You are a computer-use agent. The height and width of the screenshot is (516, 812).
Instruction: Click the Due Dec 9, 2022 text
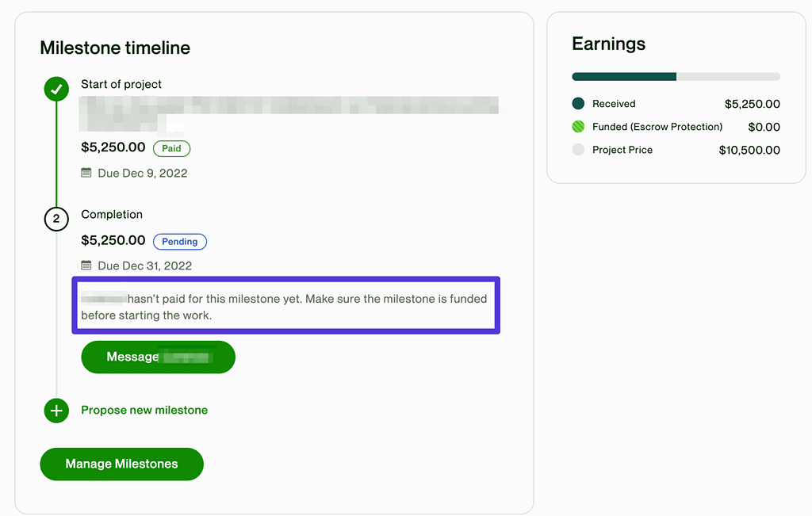[x=143, y=174]
